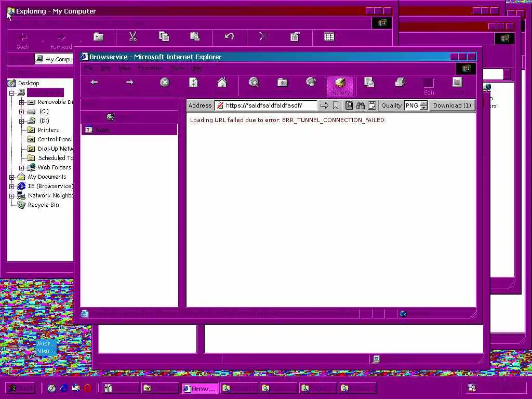532x399 pixels.
Task: Click the Back button in Explorer window
Action: click(x=23, y=41)
